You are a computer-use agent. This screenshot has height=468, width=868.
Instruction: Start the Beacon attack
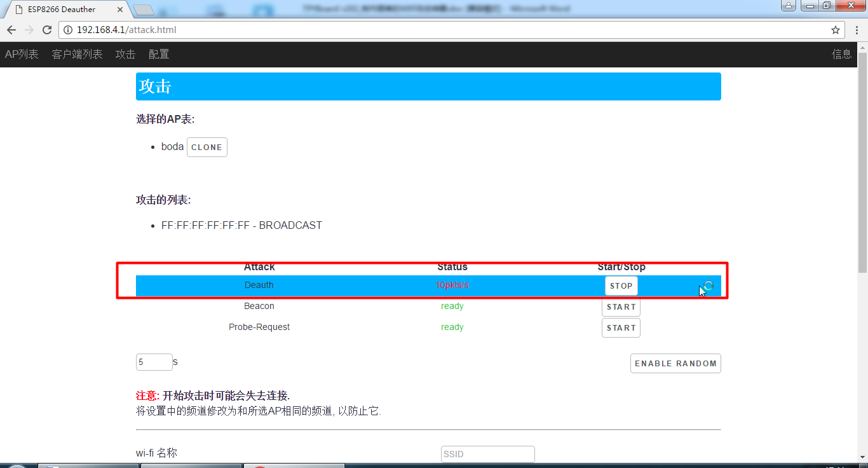(621, 307)
